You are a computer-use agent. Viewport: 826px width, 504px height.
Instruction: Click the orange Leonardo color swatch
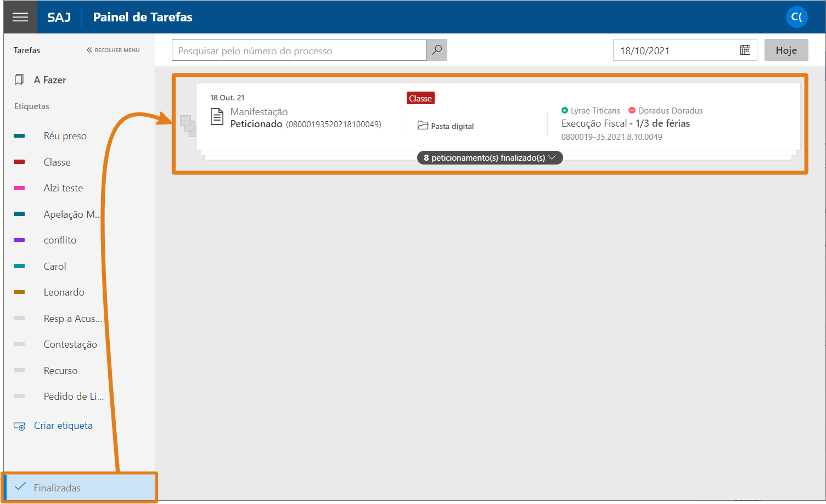(19, 292)
